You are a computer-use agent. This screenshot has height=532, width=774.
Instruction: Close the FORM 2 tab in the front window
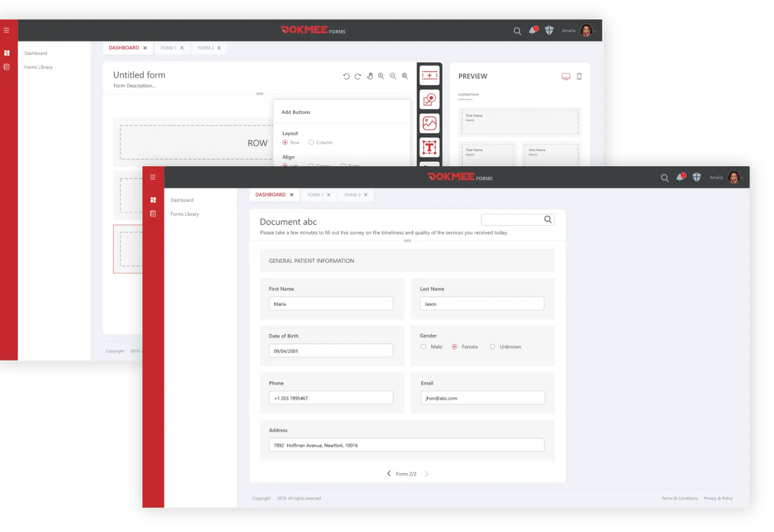pyautogui.click(x=366, y=195)
